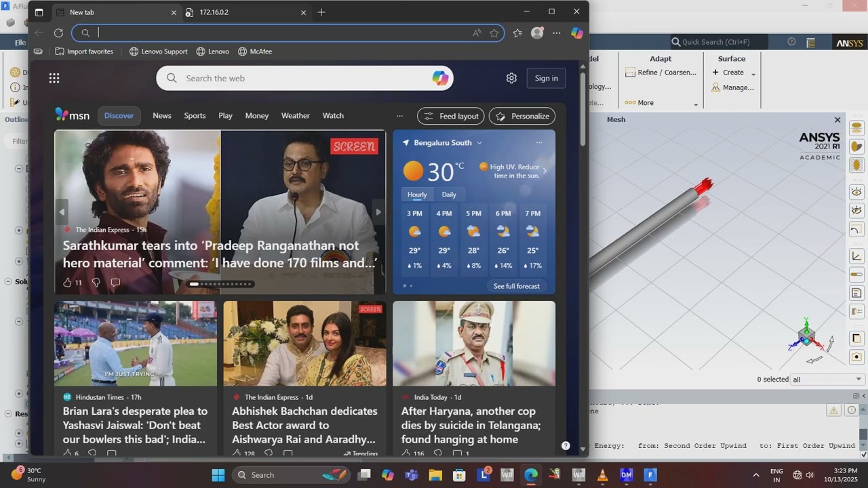Open the Ansys selection filter 'all' dropdown

(x=828, y=380)
